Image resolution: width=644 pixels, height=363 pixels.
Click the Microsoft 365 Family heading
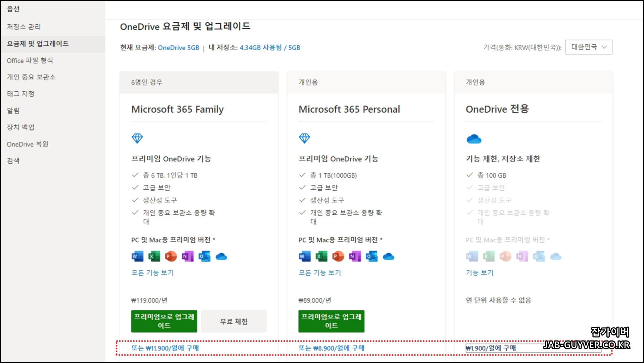177,109
